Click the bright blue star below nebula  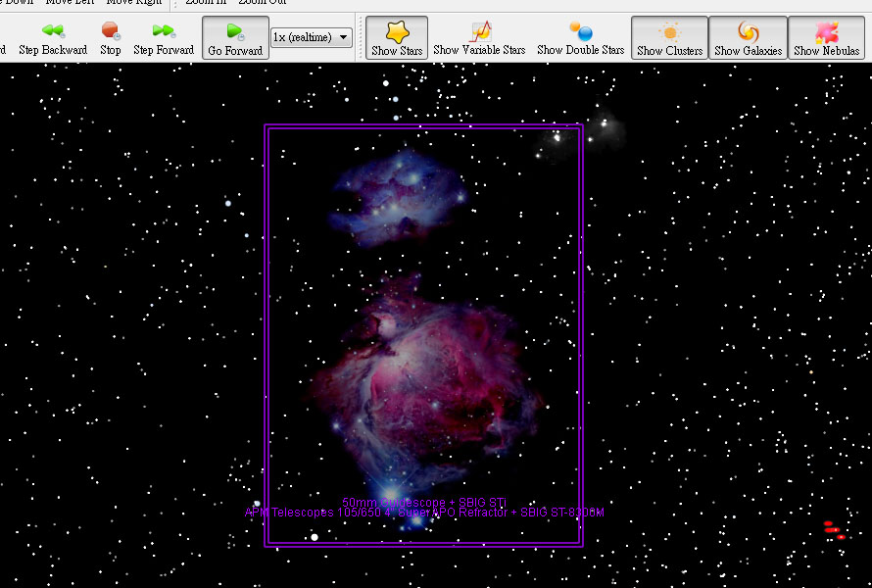click(x=391, y=494)
